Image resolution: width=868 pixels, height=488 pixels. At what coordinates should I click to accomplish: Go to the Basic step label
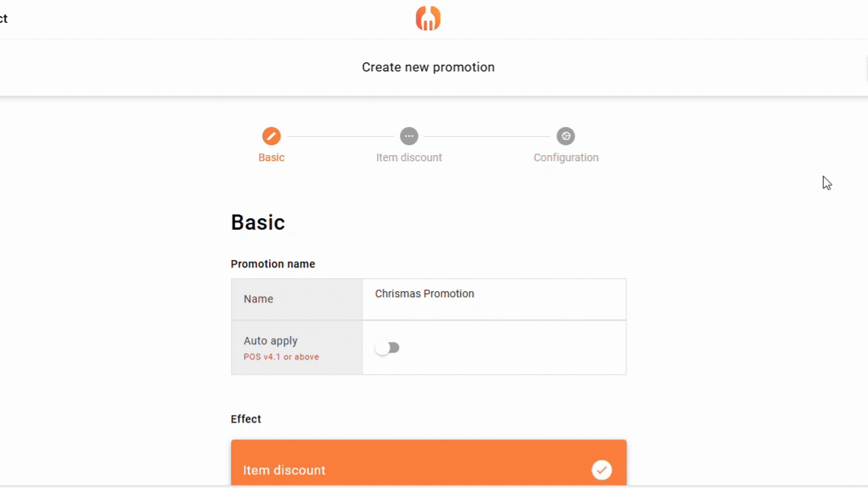point(271,157)
